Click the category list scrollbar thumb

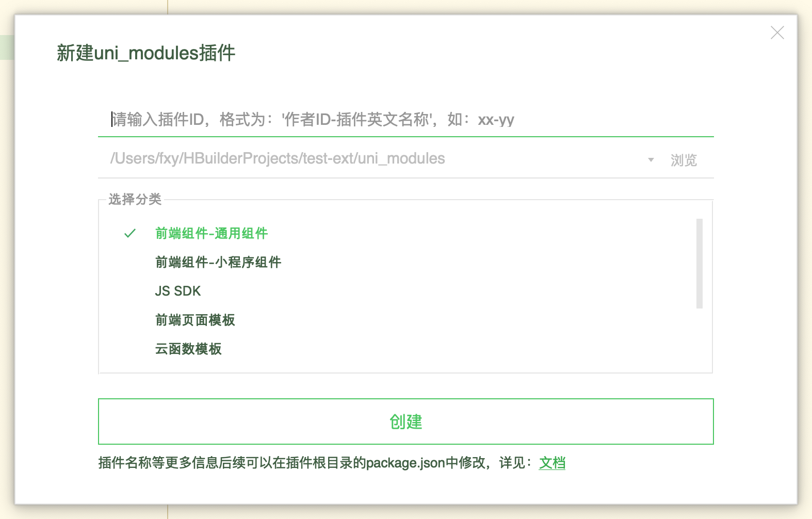(700, 264)
